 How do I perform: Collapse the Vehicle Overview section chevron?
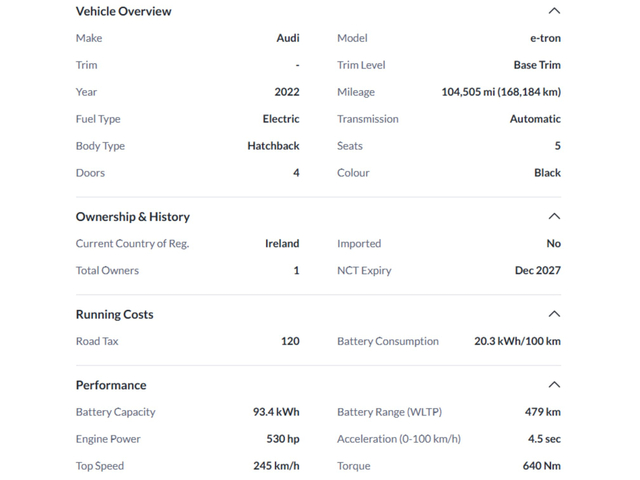[554, 11]
